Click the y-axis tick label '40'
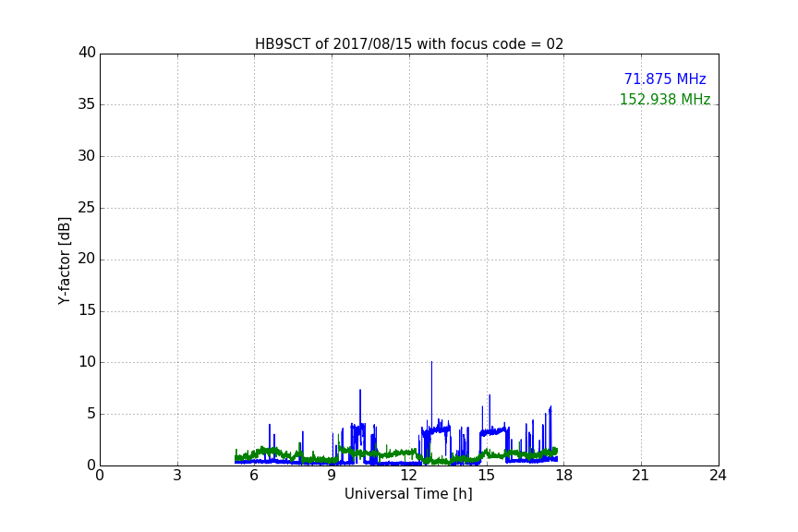The width and height of the screenshot is (798, 532). [87, 53]
